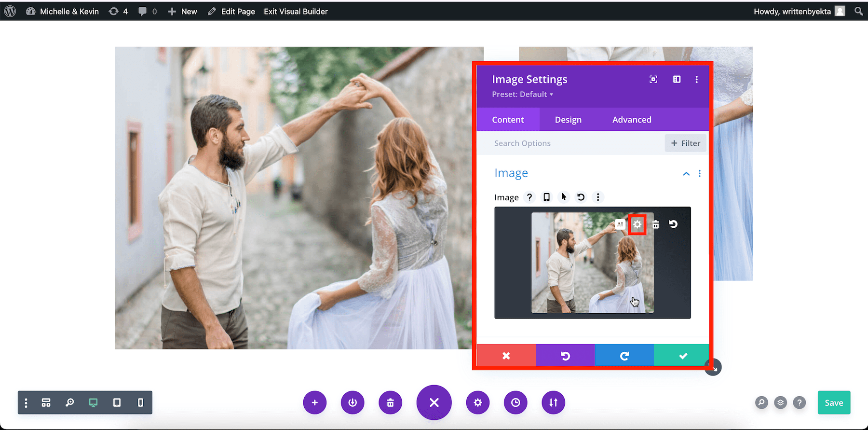Screen dimensions: 868x430
Task: Open Image field three-dot options
Action: point(598,197)
